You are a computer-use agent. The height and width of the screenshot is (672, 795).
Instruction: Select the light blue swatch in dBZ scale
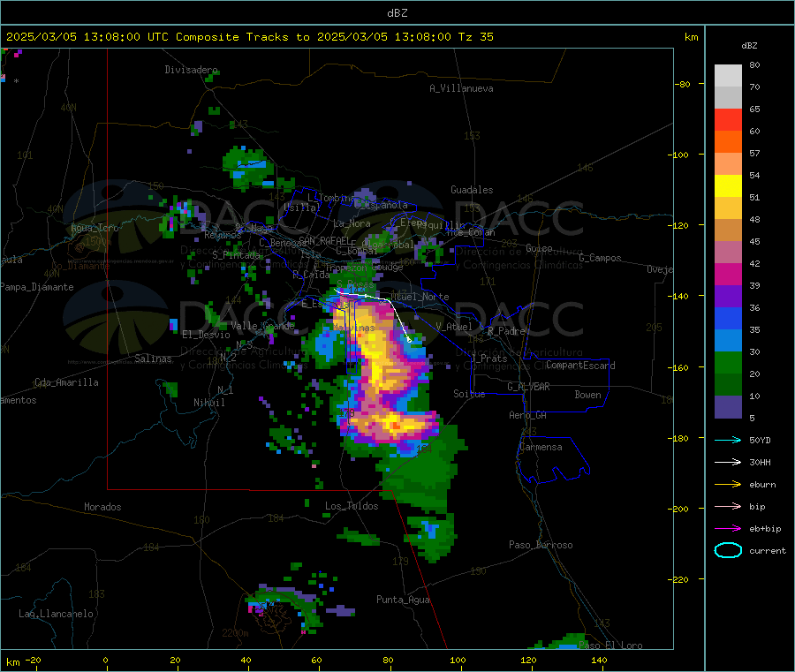tap(728, 341)
